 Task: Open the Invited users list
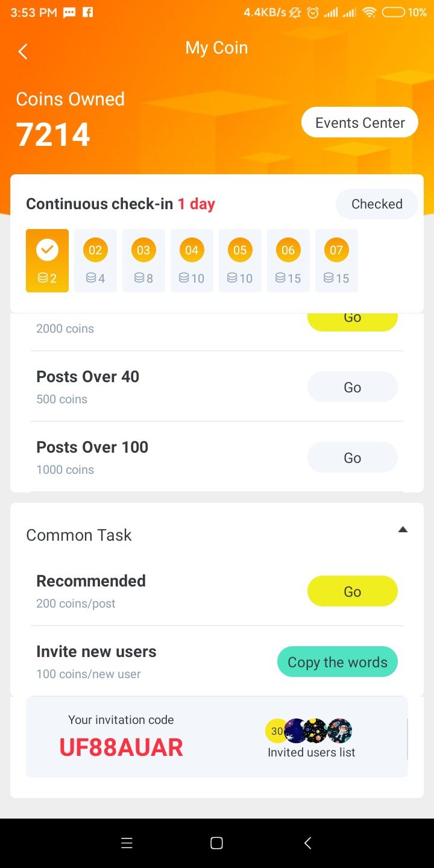312,753
